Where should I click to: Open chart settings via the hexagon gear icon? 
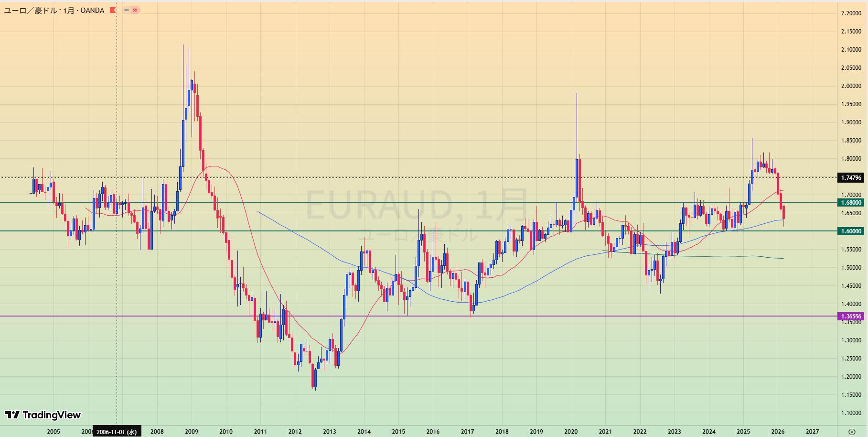[x=852, y=431]
